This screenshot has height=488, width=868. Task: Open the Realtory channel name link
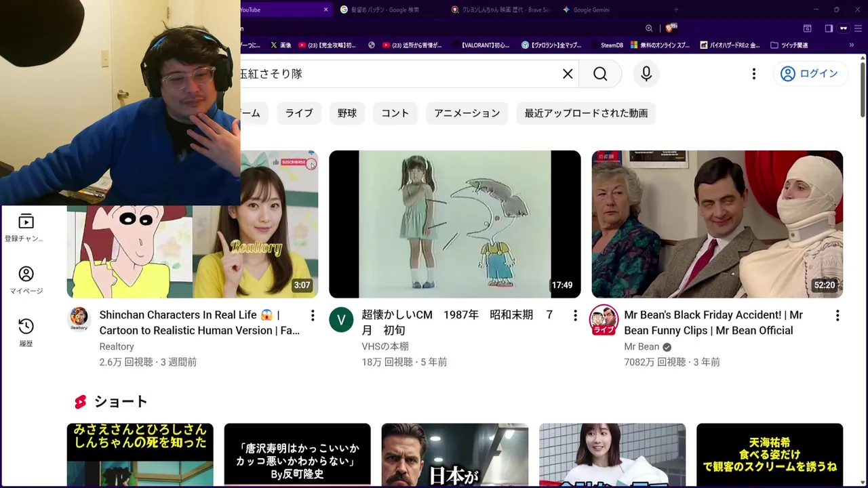coord(117,346)
